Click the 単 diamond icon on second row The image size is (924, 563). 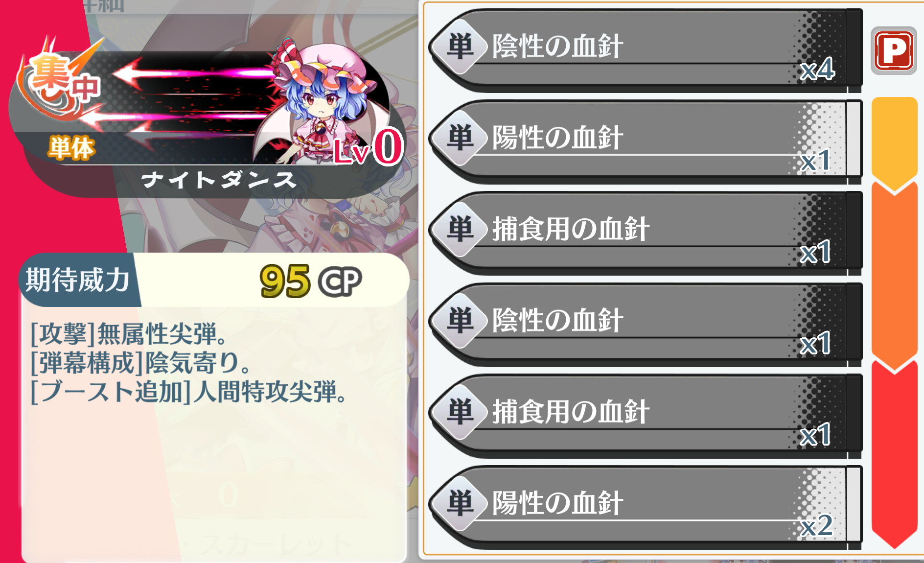coord(460,139)
